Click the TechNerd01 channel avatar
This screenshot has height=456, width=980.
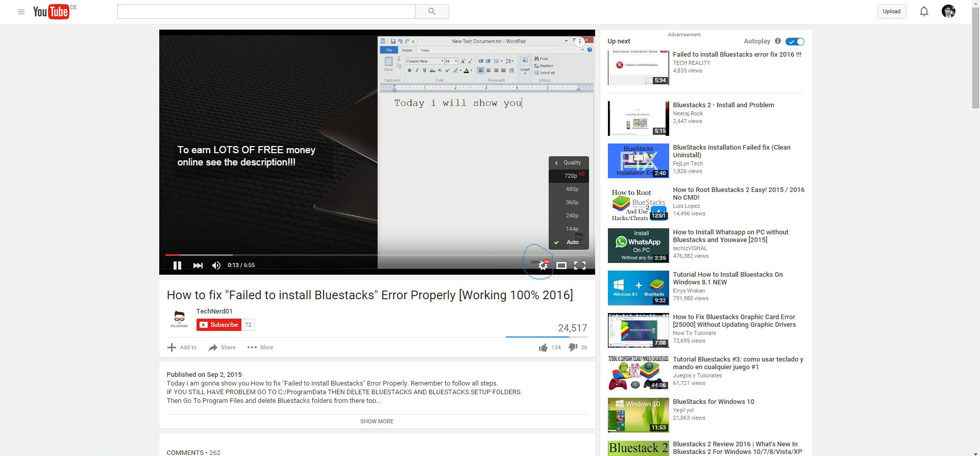coord(179,319)
